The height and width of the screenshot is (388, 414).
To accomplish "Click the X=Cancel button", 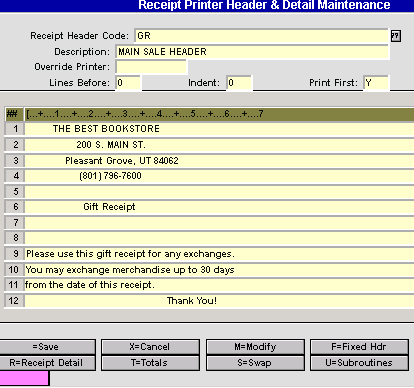I will [x=150, y=347].
